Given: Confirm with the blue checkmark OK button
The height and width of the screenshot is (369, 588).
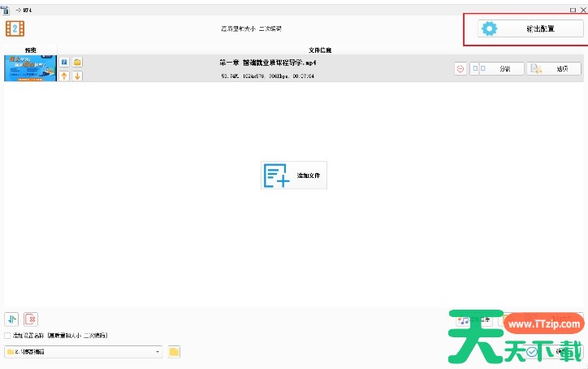Looking at the screenshot, I should coord(552,352).
